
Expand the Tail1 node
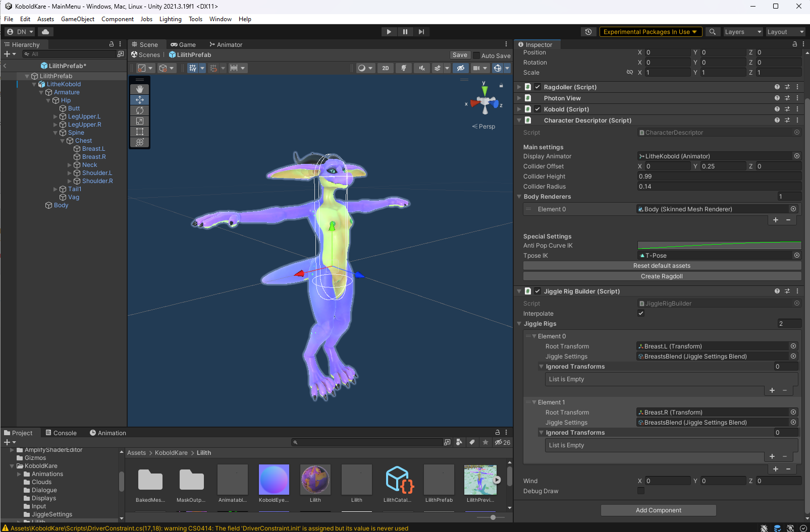[56, 190]
